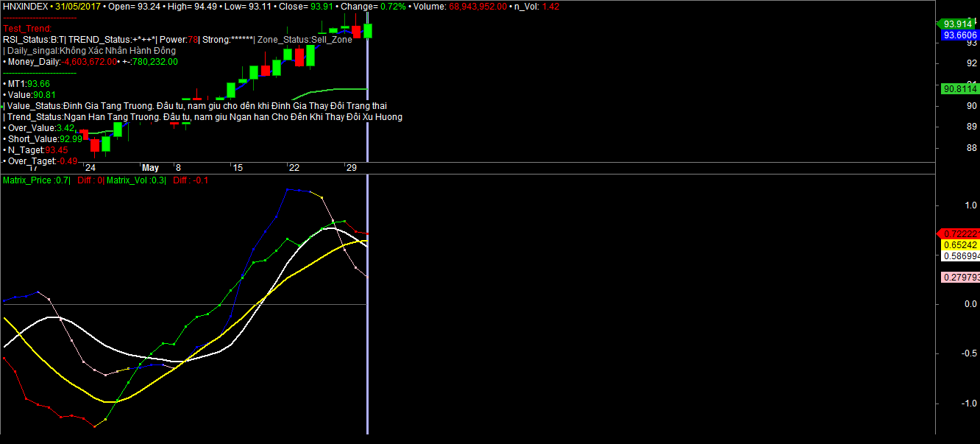The width and height of the screenshot is (980, 444).
Task: Click the Volume value in title bar
Action: [477, 6]
